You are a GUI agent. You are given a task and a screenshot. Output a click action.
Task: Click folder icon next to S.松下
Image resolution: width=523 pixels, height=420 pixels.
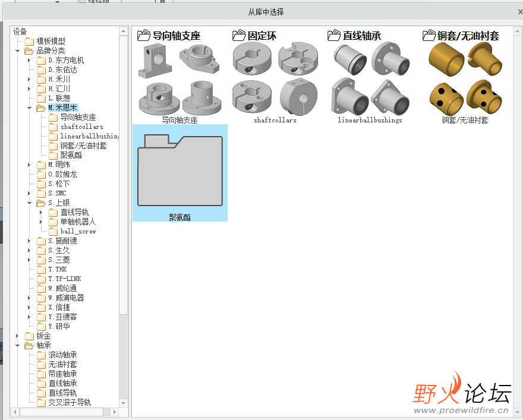tap(42, 184)
